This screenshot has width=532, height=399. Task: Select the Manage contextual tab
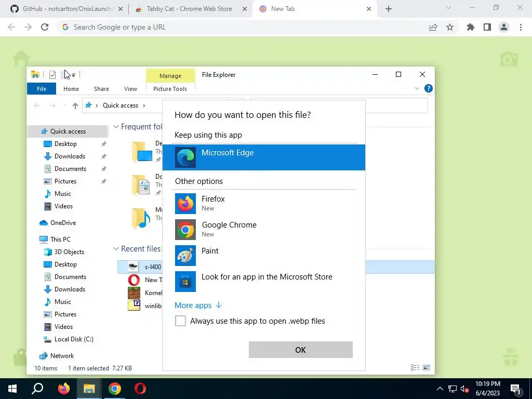tap(170, 76)
